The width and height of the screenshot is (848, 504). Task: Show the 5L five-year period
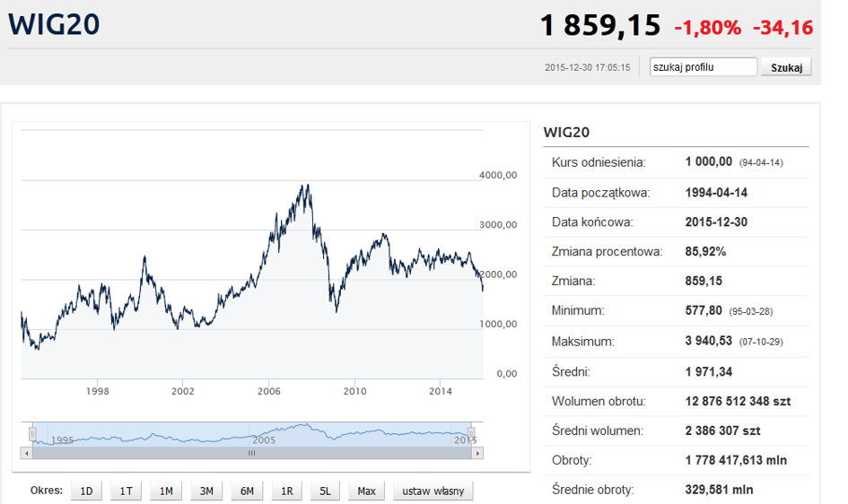326,491
